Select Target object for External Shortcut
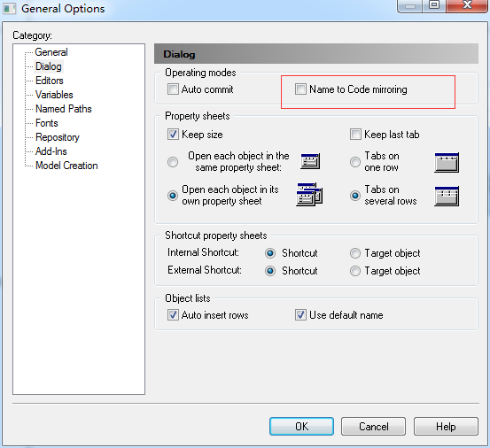 click(x=355, y=271)
